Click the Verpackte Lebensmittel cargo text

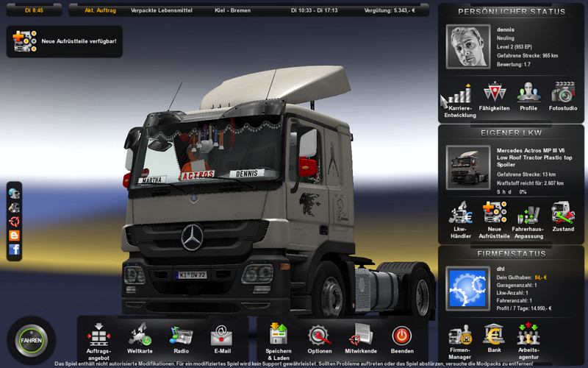(161, 10)
